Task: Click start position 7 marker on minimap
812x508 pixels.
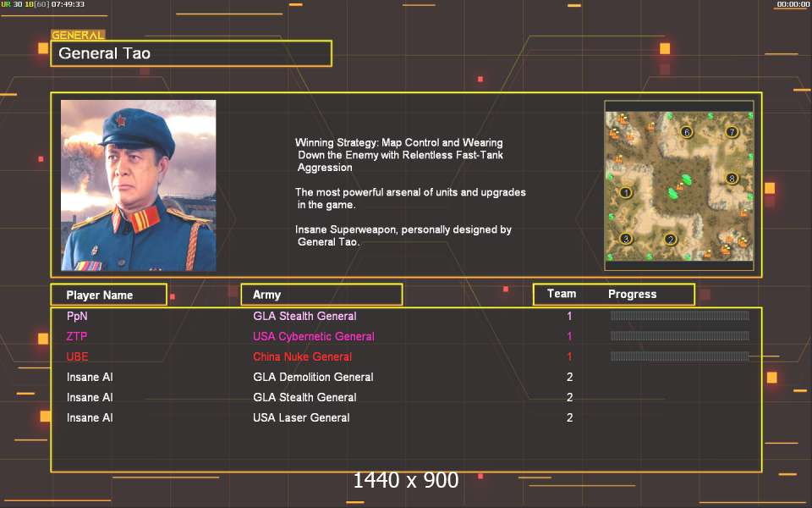Action: coord(732,132)
